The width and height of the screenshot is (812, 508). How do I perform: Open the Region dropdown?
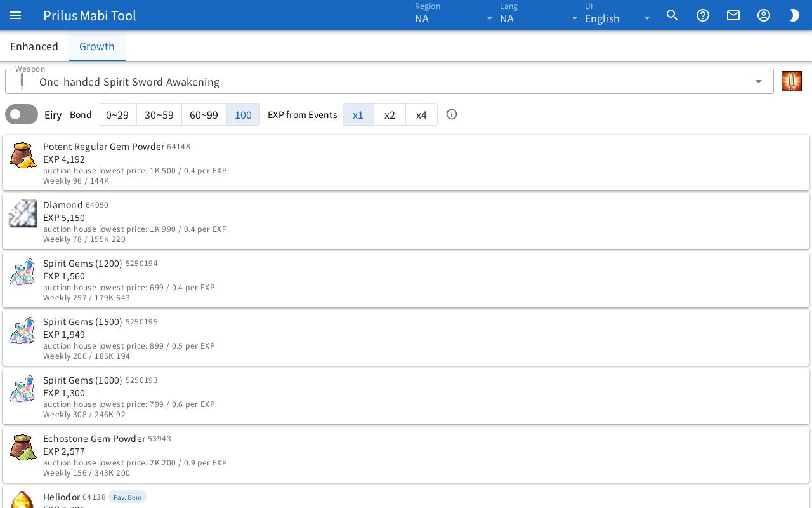454,15
